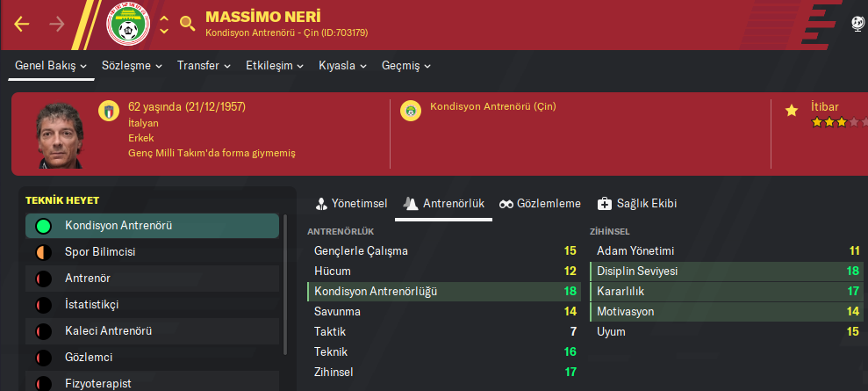The width and height of the screenshot is (868, 391).
Task: Click the Kondisyon Antrenörü (Çin) link
Action: click(x=492, y=107)
